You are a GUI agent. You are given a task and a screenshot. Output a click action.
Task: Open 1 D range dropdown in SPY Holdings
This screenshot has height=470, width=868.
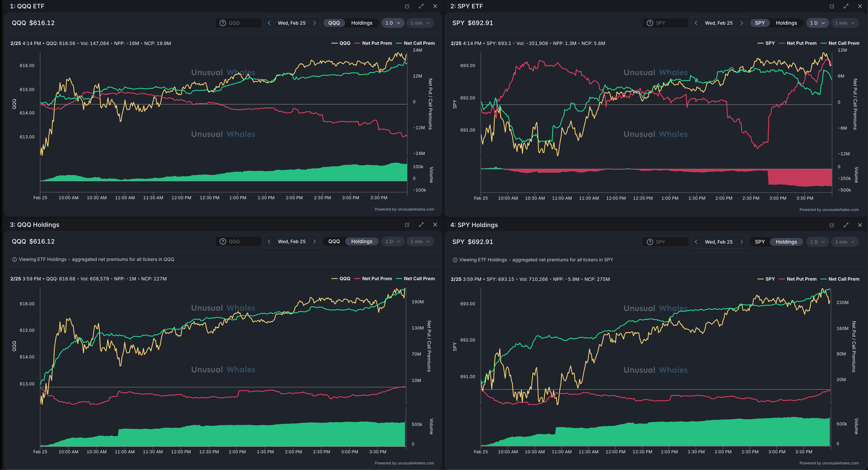click(x=817, y=242)
